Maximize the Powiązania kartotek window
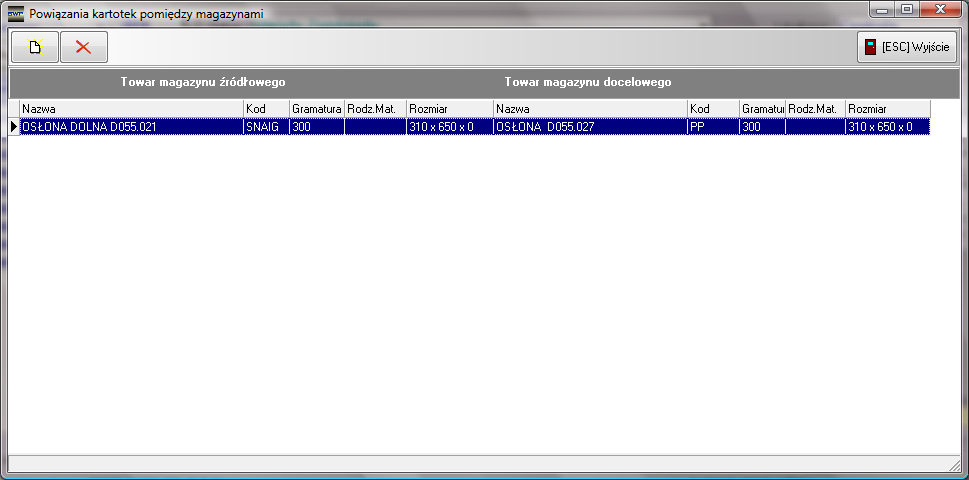The height and width of the screenshot is (480, 969). (x=907, y=10)
